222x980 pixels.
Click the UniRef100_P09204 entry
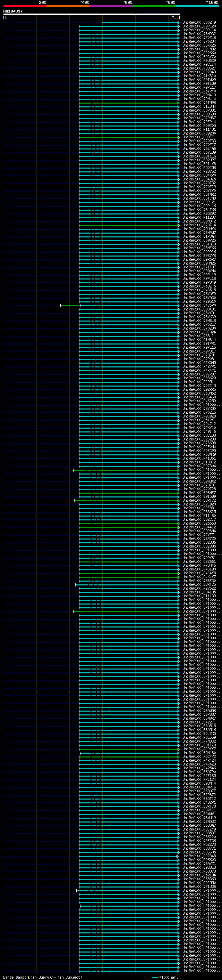(199, 133)
